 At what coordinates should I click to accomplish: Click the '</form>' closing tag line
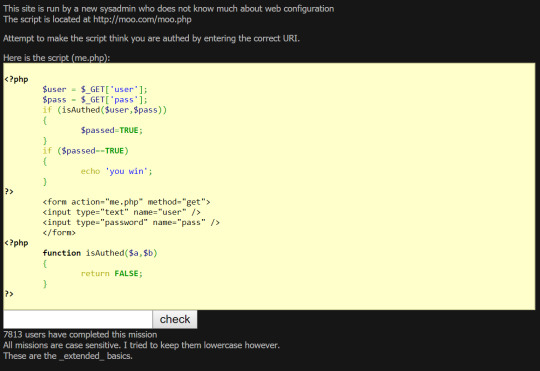pyautogui.click(x=59, y=233)
